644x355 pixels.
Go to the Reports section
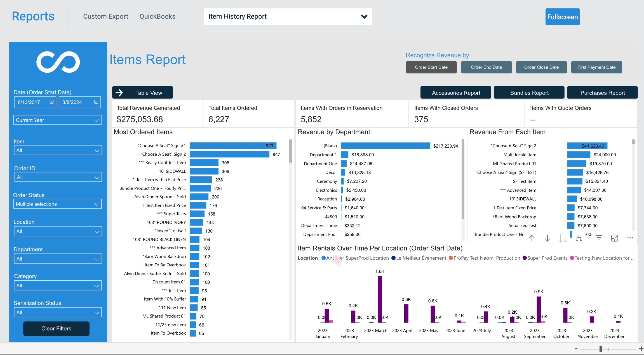(33, 16)
